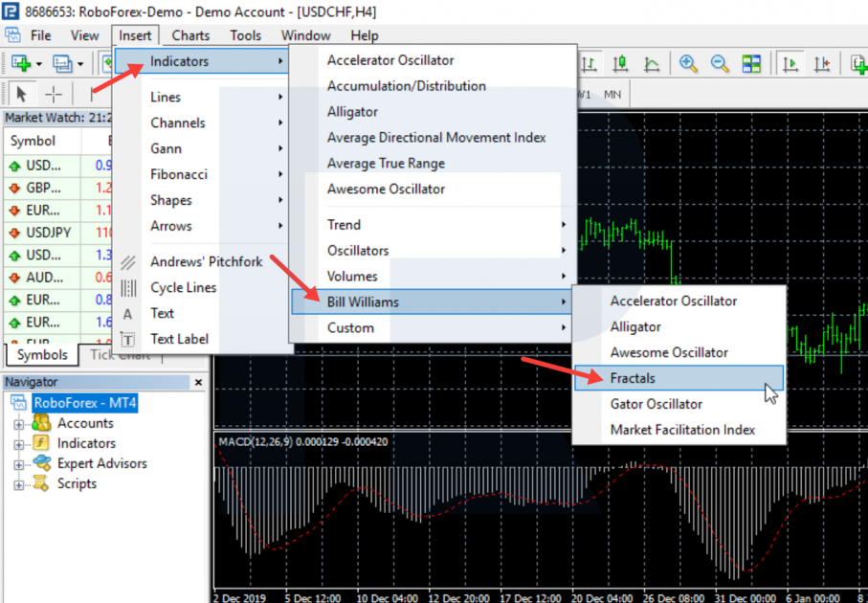
Task: Select the USDJPY row in Market Watch
Action: tap(58, 233)
